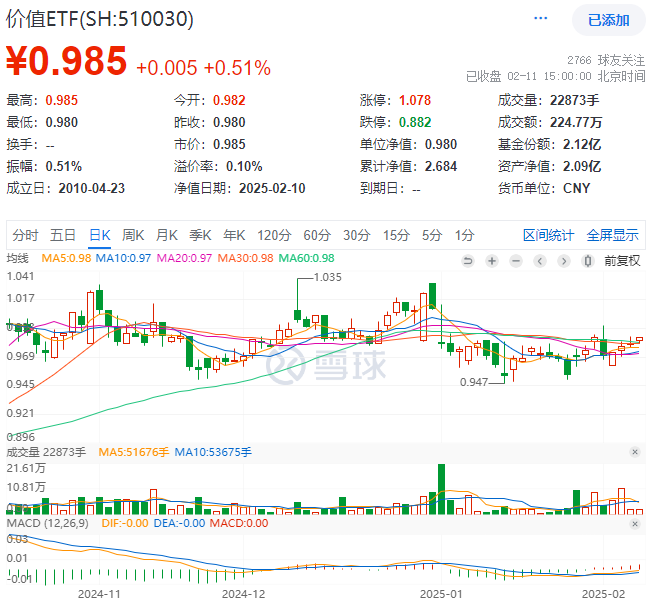This screenshot has width=659, height=608.
Task: Shift chart later with right chevron icon
Action: click(564, 261)
